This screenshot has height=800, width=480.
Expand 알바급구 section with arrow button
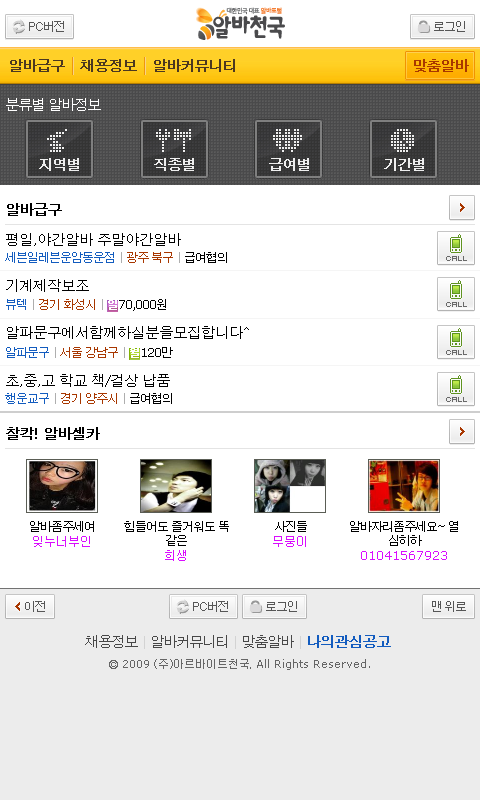click(462, 207)
